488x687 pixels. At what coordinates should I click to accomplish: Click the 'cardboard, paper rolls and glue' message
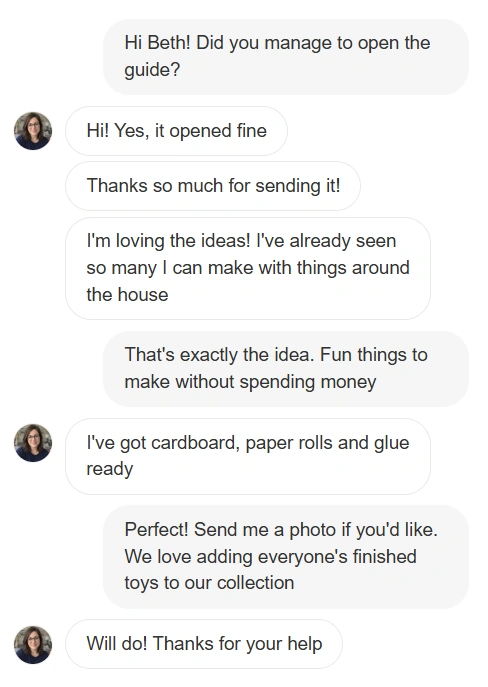pyautogui.click(x=248, y=456)
